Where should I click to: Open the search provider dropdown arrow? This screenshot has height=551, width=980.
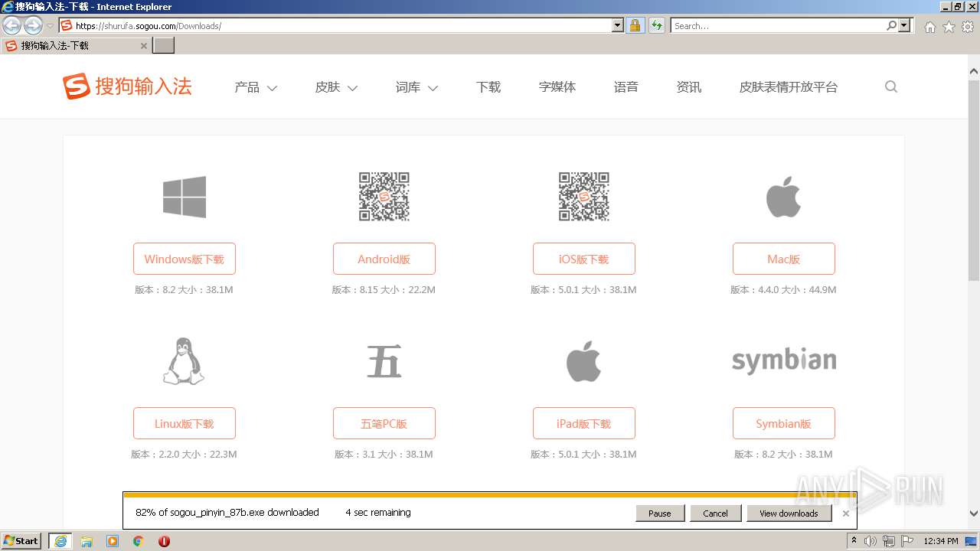(x=904, y=26)
